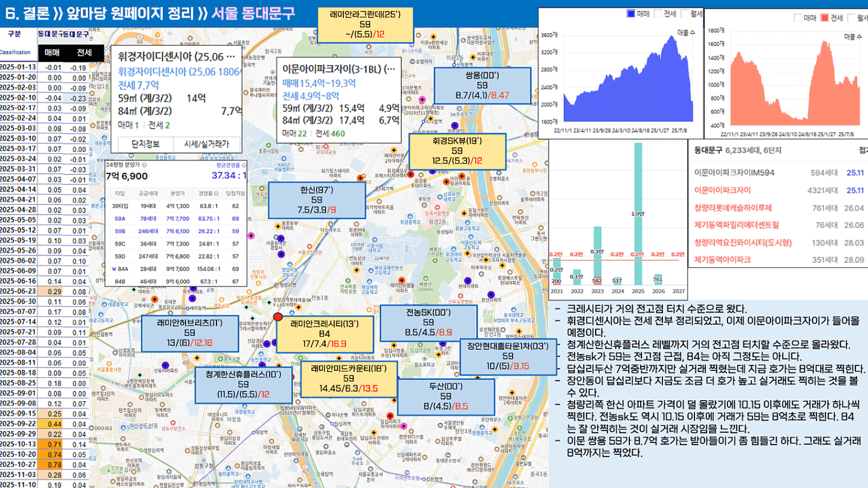Open the blue 휘경자이디센시아 (25.06 link
This screenshot has width=868, height=488.
(x=179, y=71)
